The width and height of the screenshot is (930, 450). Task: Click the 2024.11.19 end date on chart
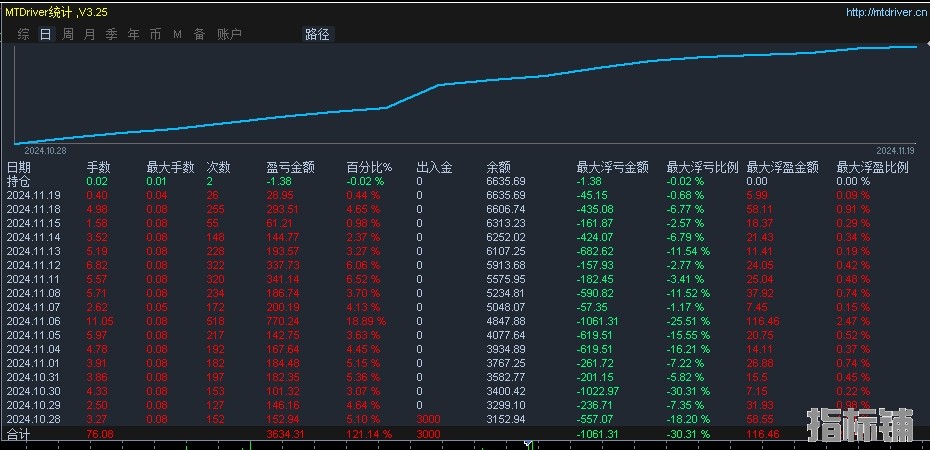pyautogui.click(x=897, y=150)
